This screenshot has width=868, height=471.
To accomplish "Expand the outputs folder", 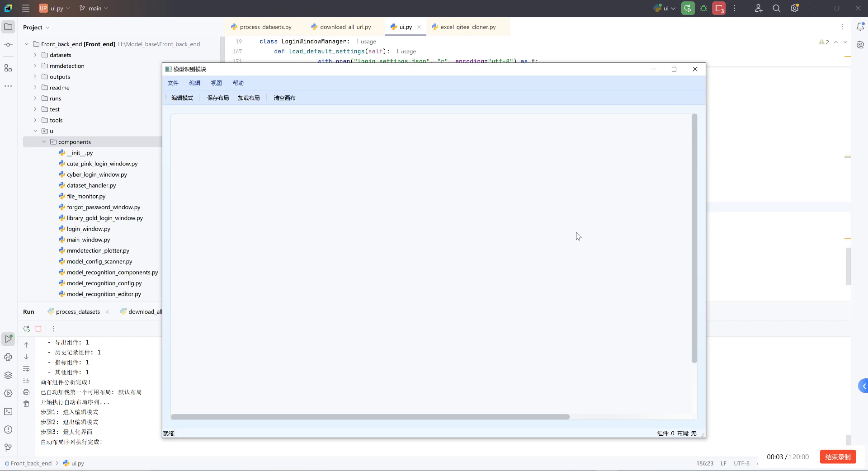I will (x=35, y=76).
